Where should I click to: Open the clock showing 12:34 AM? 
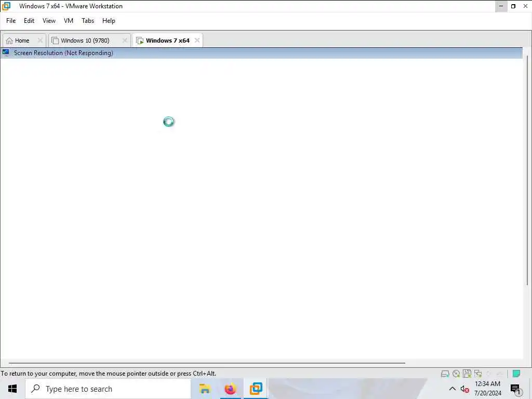(487, 389)
